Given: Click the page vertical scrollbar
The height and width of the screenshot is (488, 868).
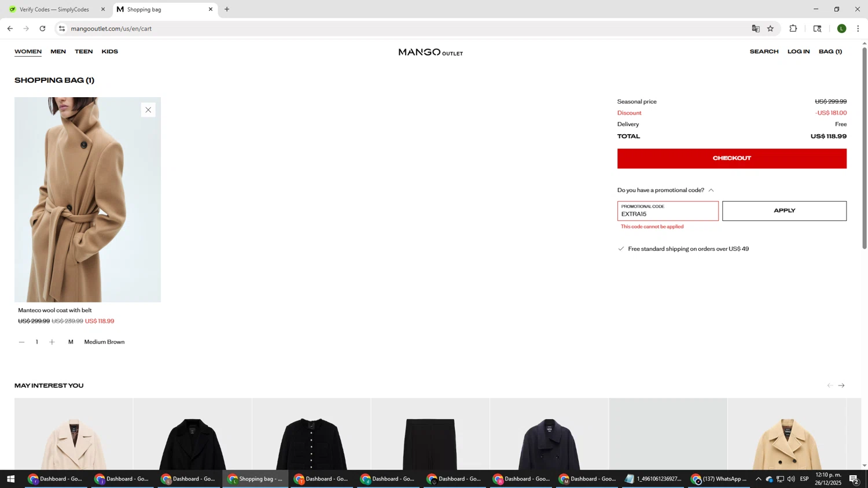Looking at the screenshot, I should [865, 148].
